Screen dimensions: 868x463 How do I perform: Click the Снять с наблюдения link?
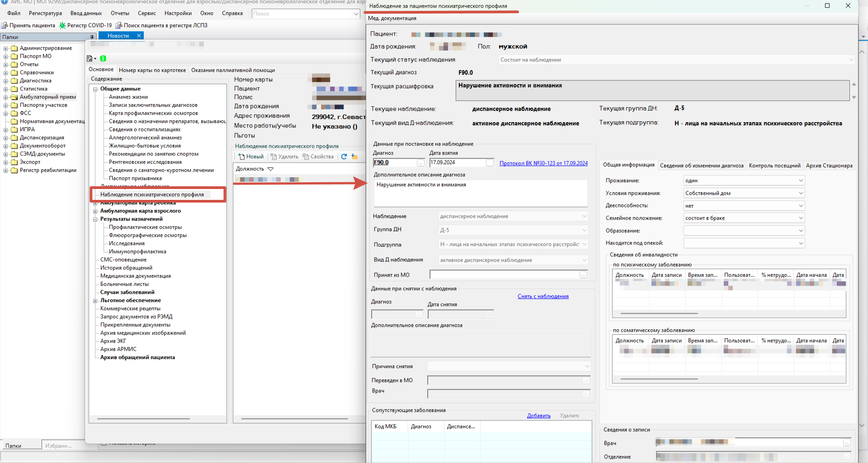pos(543,296)
